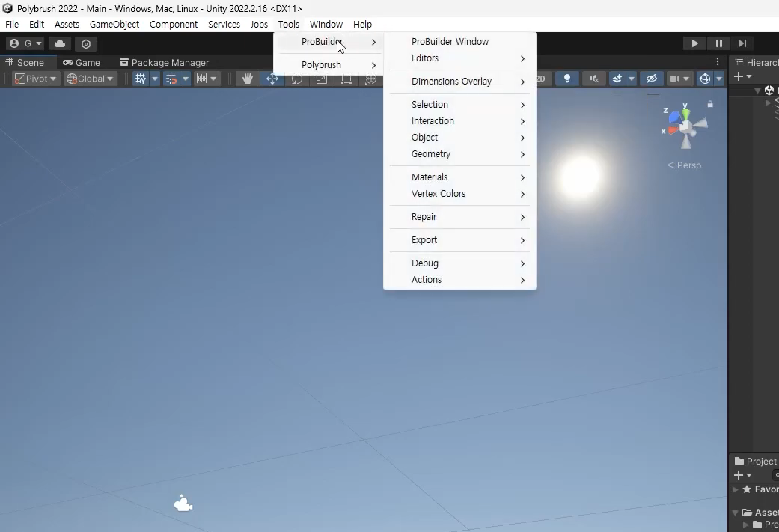Select the camera object in the scene
Viewport: 779px width, 532px height.
[x=183, y=504]
